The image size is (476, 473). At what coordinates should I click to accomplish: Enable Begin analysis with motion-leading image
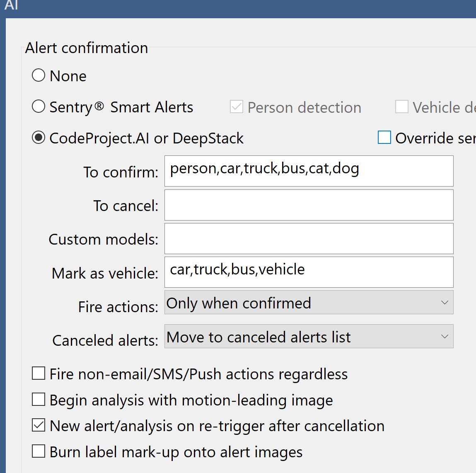39,400
